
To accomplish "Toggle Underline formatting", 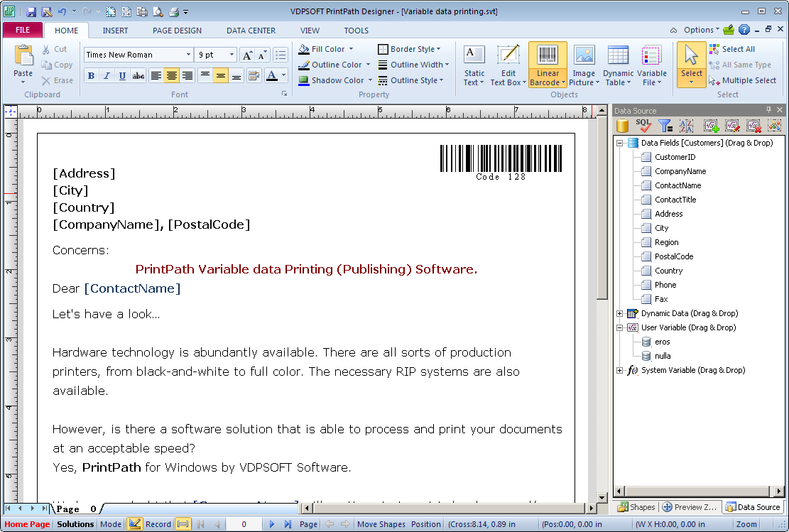I will tap(122, 75).
